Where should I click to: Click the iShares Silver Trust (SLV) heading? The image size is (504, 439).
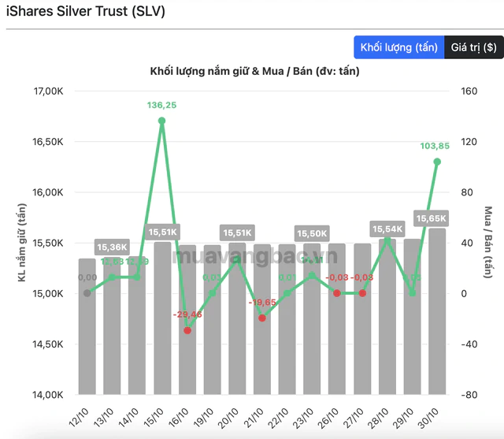86,11
